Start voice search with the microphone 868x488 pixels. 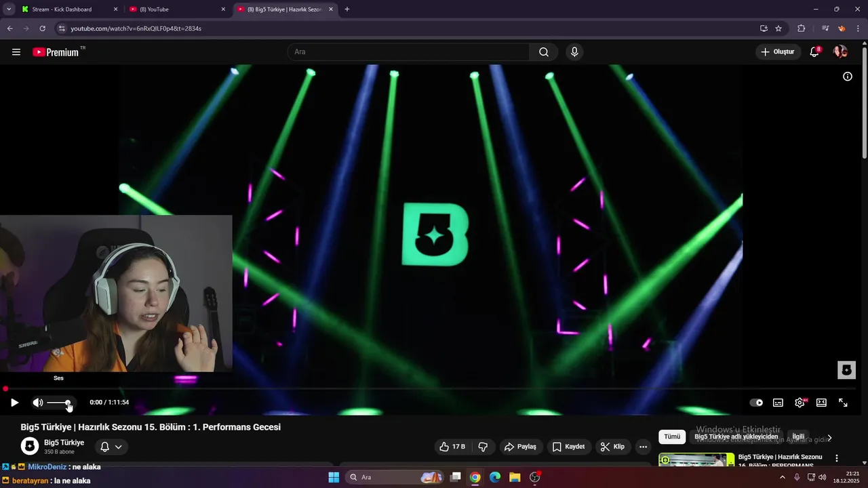[574, 52]
